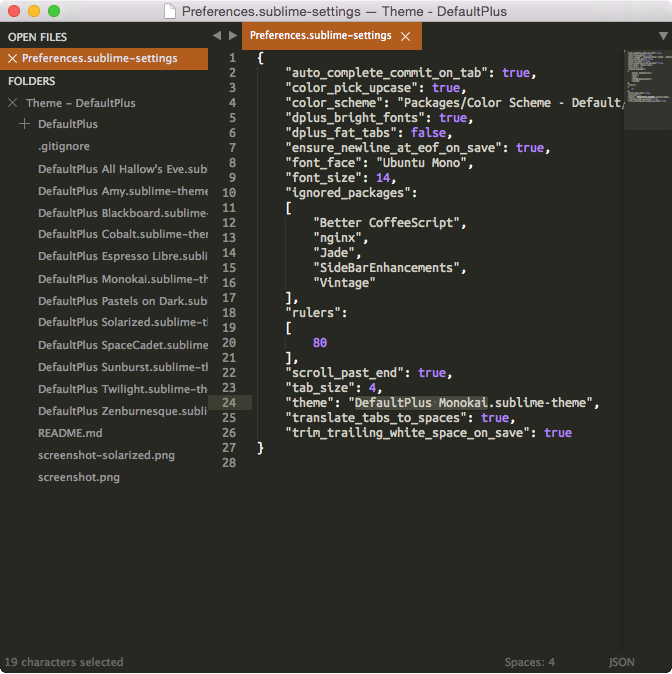This screenshot has width=672, height=674.
Task: Open DefaultPlus Pastels on Dark file
Action: 123,301
